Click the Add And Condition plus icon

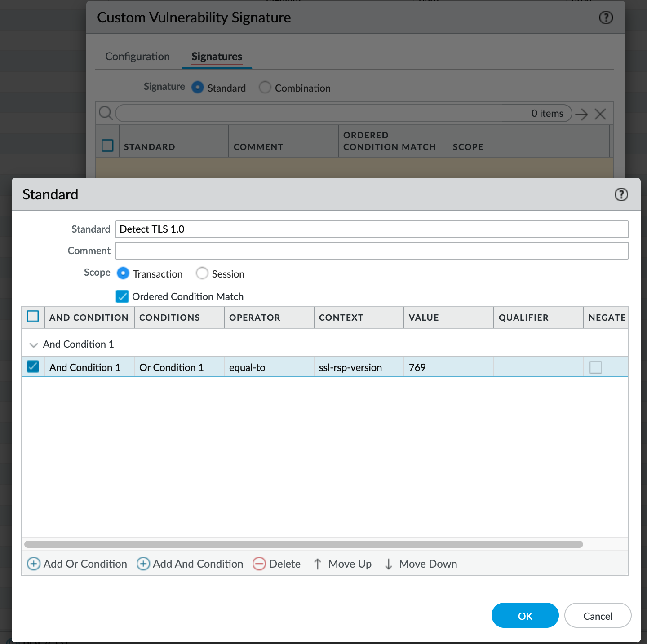click(143, 564)
